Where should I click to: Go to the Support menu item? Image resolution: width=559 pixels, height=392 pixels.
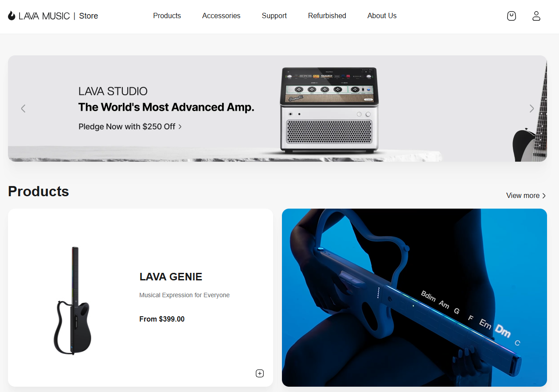coord(274,16)
